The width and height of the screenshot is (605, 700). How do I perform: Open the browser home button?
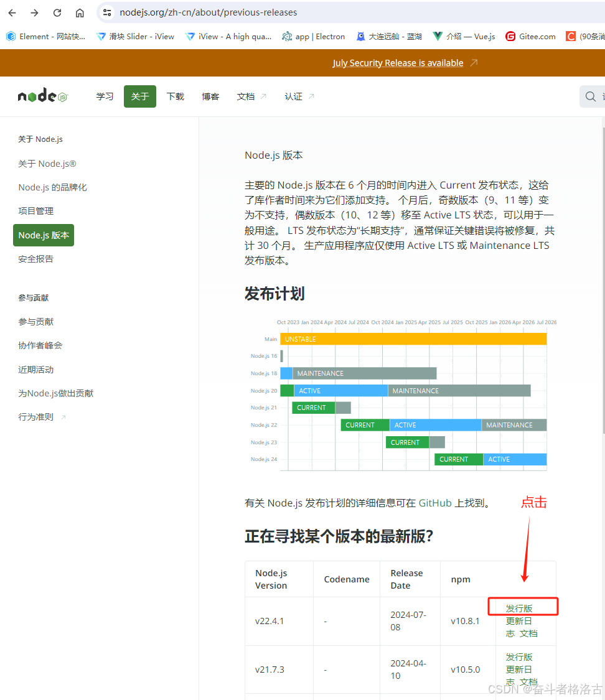[x=80, y=12]
